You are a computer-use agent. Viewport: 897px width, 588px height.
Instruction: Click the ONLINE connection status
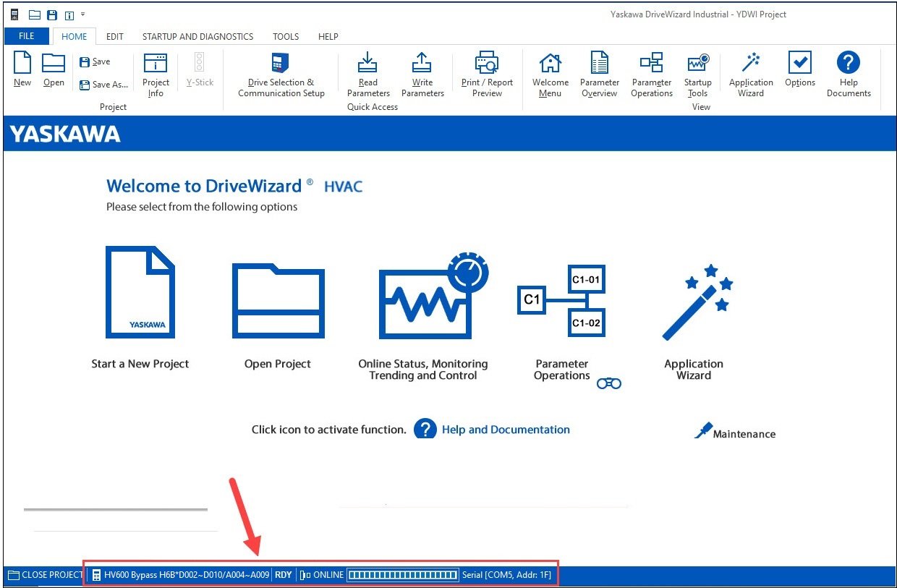click(328, 575)
